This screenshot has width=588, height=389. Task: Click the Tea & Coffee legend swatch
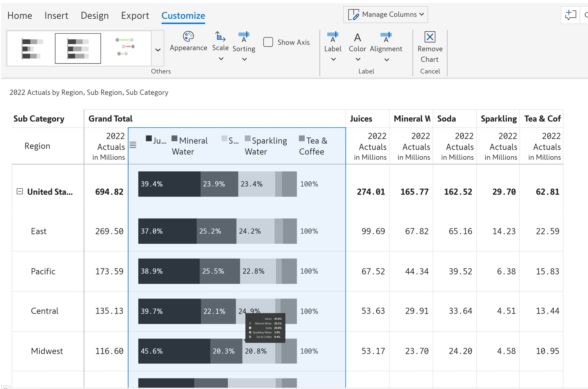click(302, 139)
